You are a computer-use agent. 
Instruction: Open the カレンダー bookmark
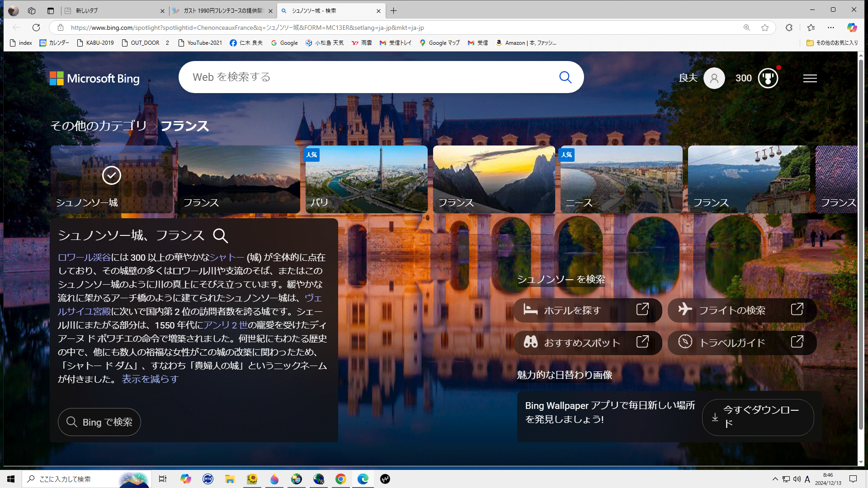pos(54,43)
